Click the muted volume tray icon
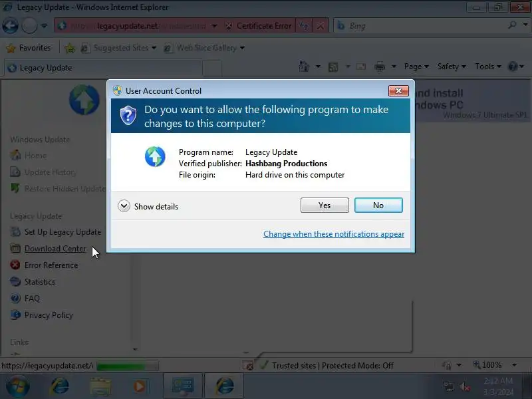 tap(465, 386)
